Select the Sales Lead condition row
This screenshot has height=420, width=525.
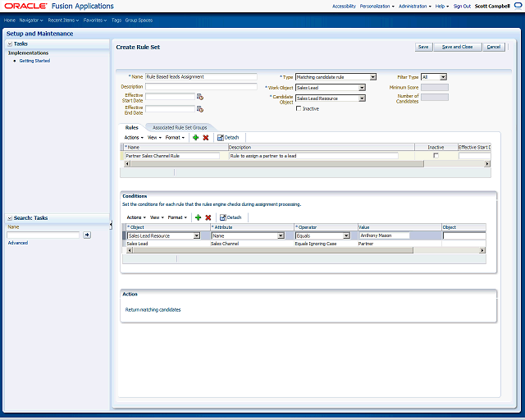(x=304, y=244)
